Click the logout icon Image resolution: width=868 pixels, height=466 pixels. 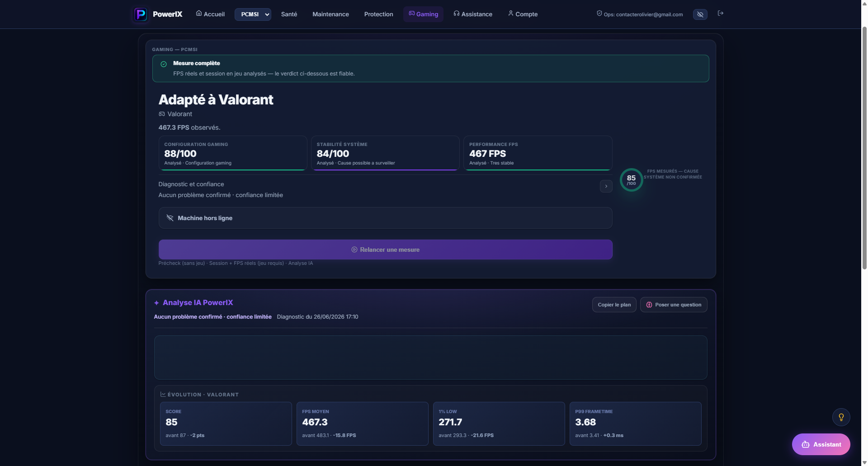pos(721,14)
